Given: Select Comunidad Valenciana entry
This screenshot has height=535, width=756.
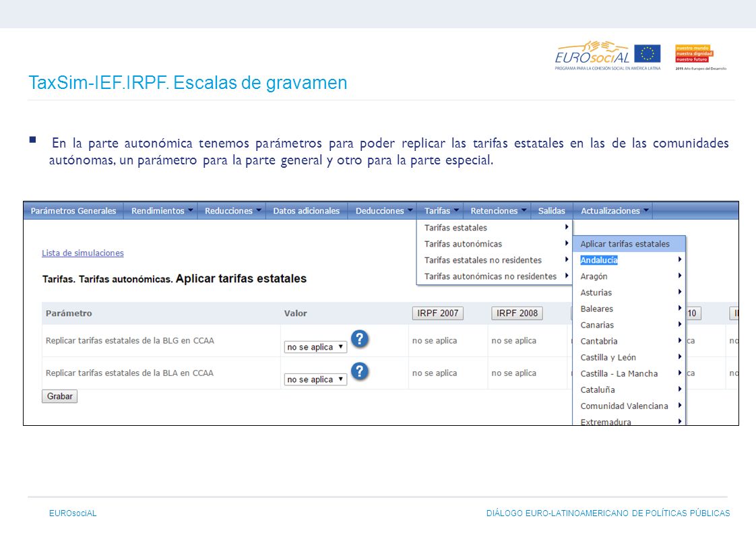Looking at the screenshot, I should pos(629,406).
